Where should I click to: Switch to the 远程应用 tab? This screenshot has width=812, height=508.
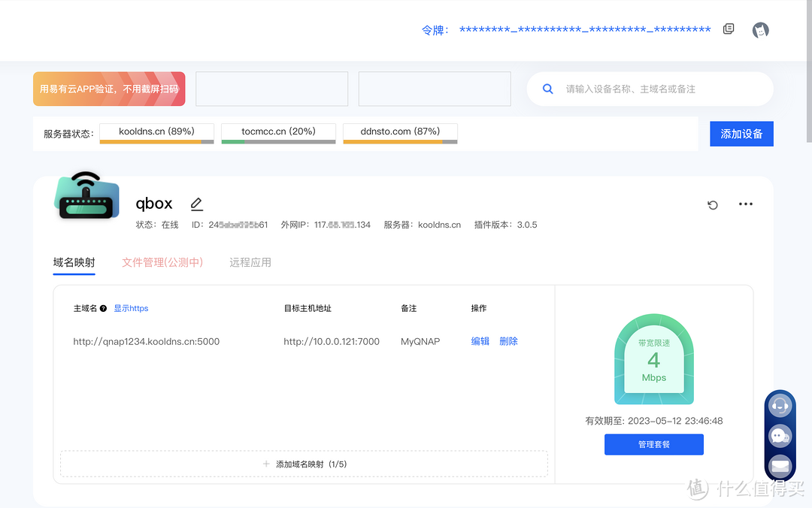[250, 262]
